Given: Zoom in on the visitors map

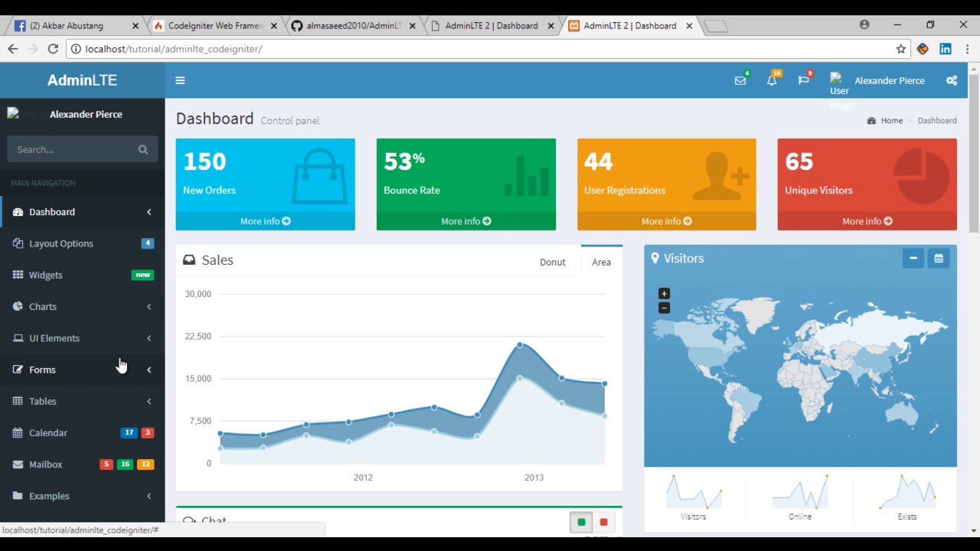Looking at the screenshot, I should (664, 294).
